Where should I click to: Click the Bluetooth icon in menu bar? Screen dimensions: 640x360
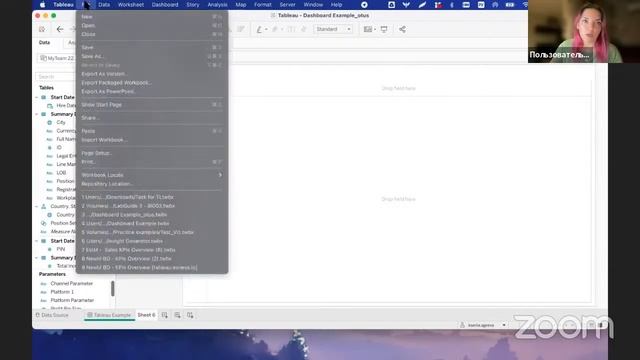point(451,5)
